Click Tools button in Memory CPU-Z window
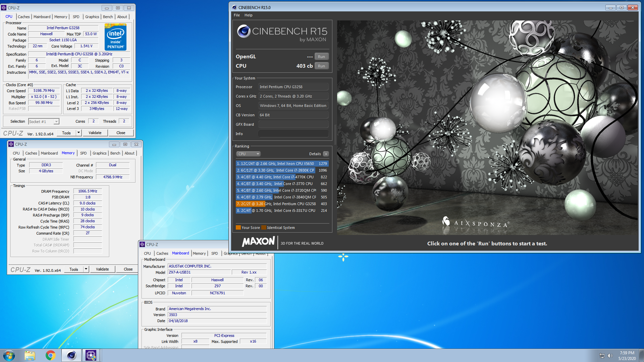Viewport: 644px width, 362px height. 74,269
